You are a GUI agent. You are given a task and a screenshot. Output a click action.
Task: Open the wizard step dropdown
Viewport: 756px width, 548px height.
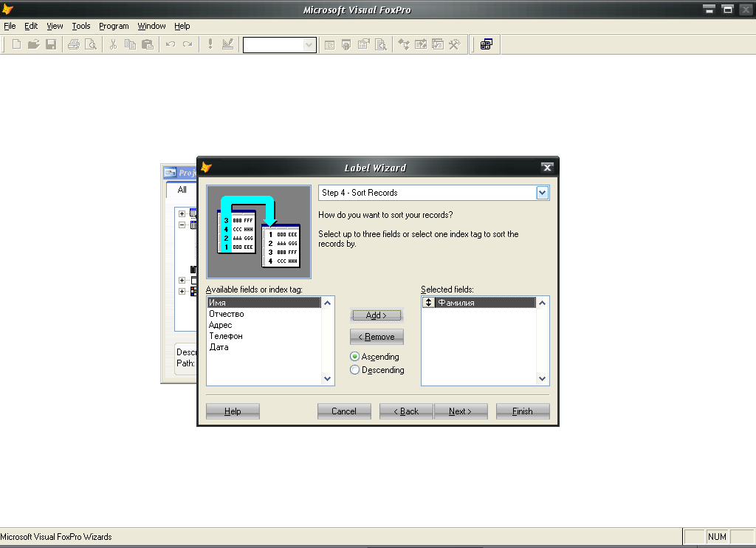coord(543,193)
